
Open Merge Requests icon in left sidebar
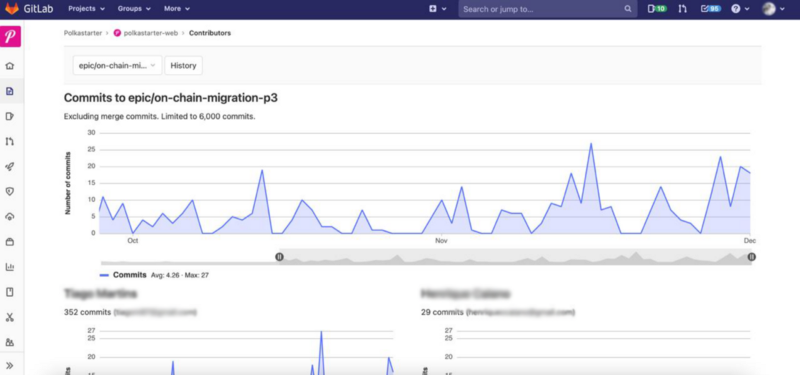pos(10,141)
